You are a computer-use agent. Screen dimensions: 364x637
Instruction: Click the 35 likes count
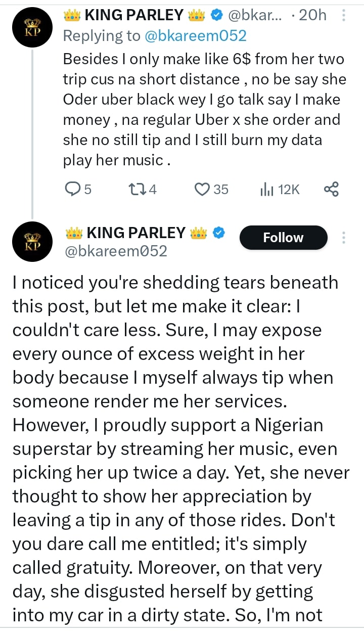click(220, 190)
